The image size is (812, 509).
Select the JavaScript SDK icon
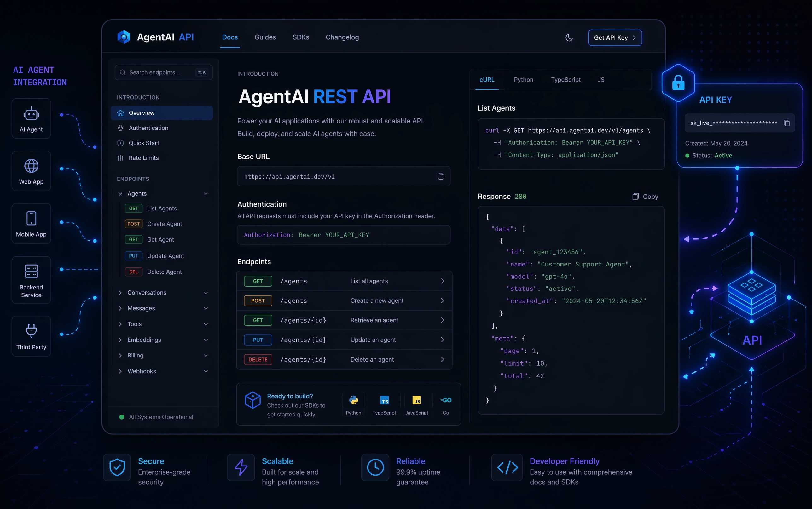[417, 400]
